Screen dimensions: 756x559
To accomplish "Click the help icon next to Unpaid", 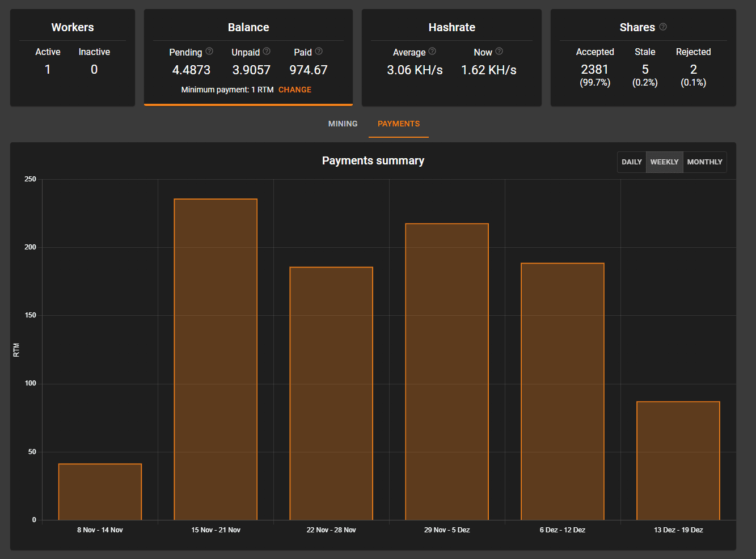I will coord(267,51).
